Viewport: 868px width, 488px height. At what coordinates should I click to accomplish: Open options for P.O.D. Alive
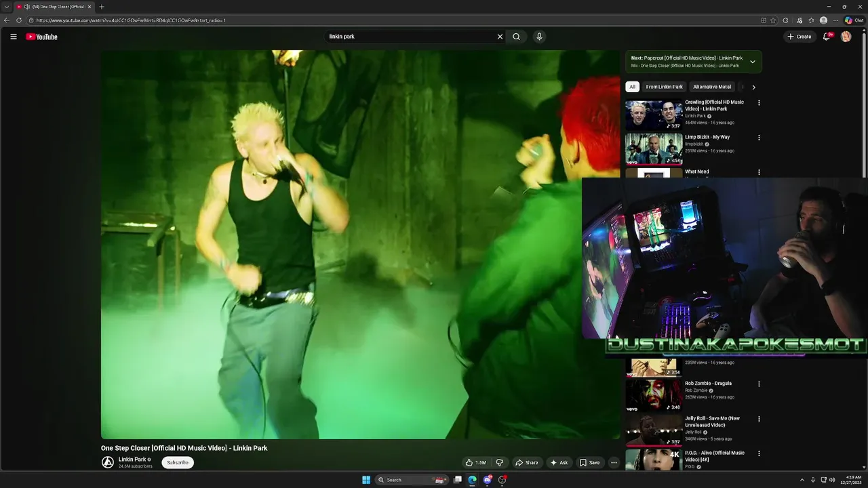point(759,453)
